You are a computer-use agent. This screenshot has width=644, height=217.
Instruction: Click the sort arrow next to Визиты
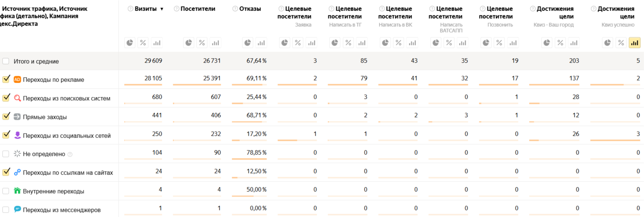162,9
